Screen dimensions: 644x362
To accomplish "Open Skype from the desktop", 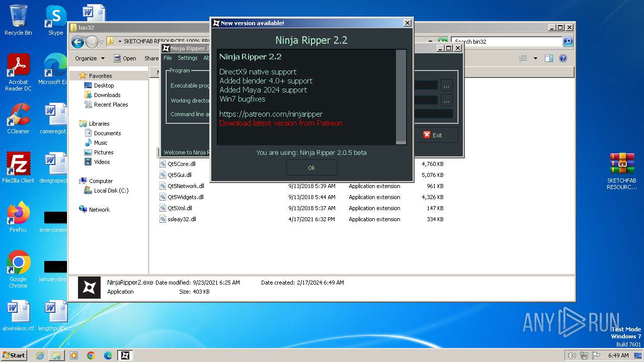I will (x=55, y=20).
